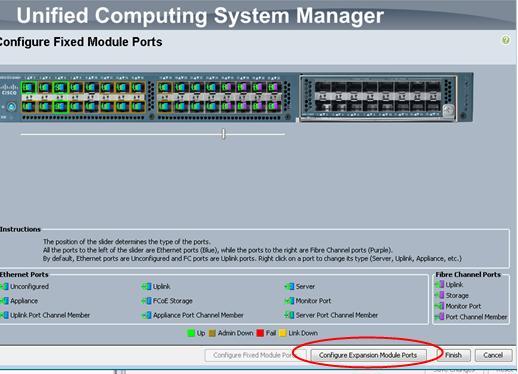The width and height of the screenshot is (518, 374).
Task: Click the green Up status swatch
Action: 191,333
